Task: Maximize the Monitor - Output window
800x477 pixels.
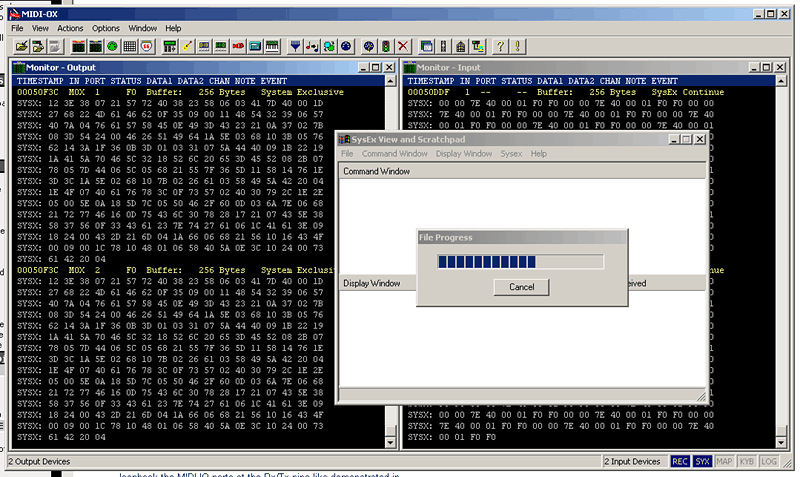Action: pos(376,67)
